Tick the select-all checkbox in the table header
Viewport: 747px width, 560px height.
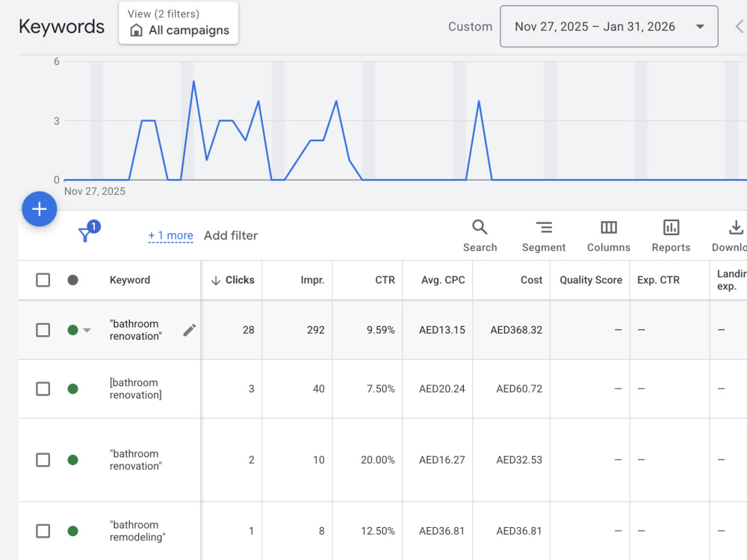[x=43, y=280]
